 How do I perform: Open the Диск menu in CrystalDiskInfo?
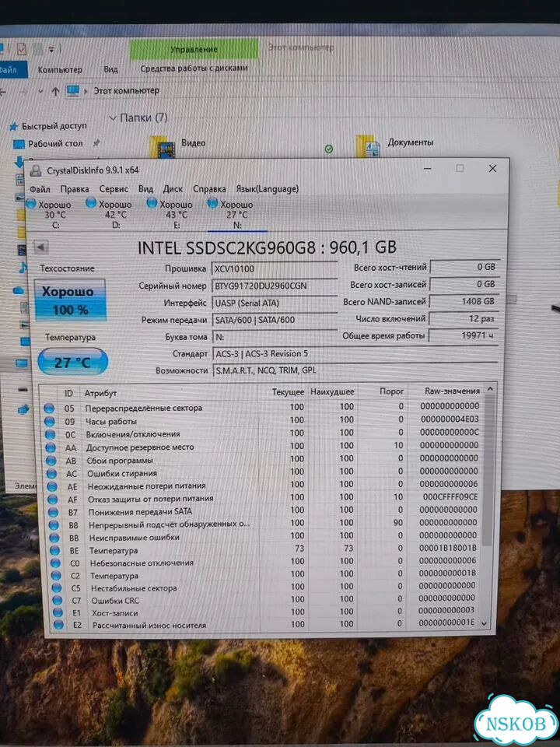(x=173, y=189)
